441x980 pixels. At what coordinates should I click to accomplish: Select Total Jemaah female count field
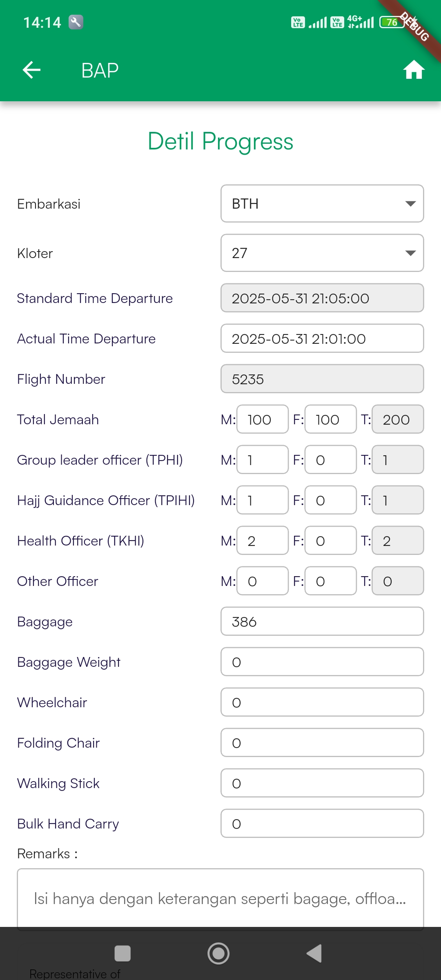(x=330, y=419)
